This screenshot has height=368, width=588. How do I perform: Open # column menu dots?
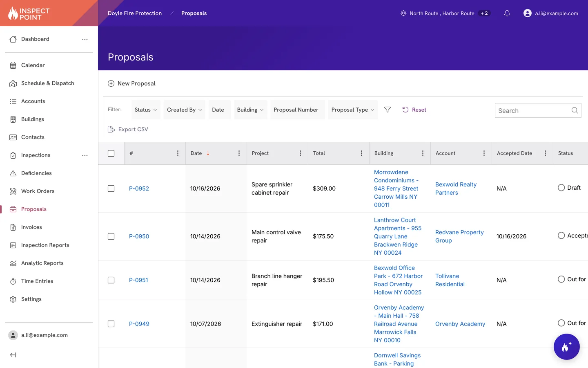(x=178, y=153)
